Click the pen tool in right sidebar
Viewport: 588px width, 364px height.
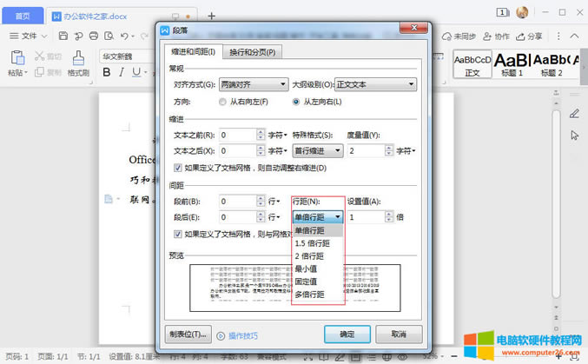point(573,114)
